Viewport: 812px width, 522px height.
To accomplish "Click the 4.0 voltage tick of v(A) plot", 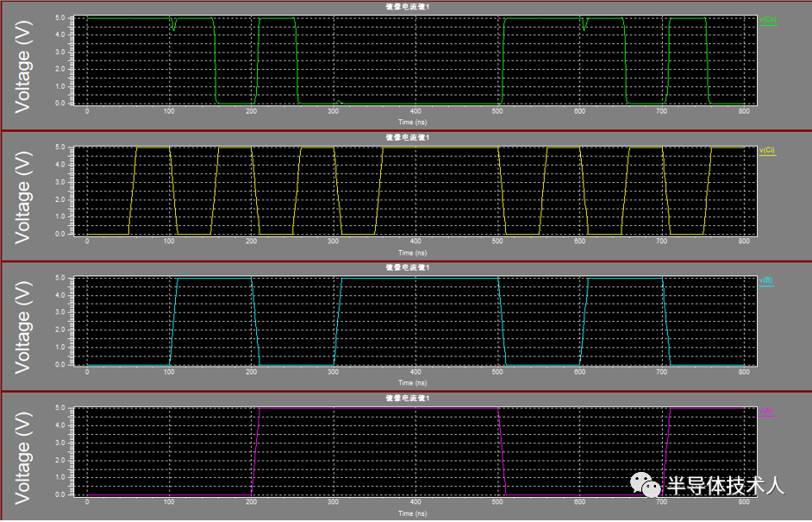I will pyautogui.click(x=60, y=425).
